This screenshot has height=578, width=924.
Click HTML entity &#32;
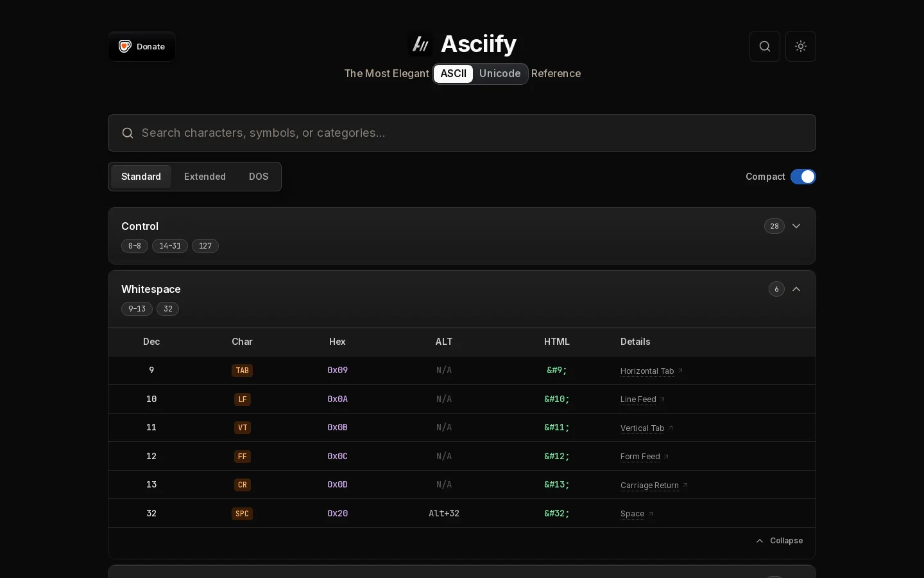tap(557, 514)
